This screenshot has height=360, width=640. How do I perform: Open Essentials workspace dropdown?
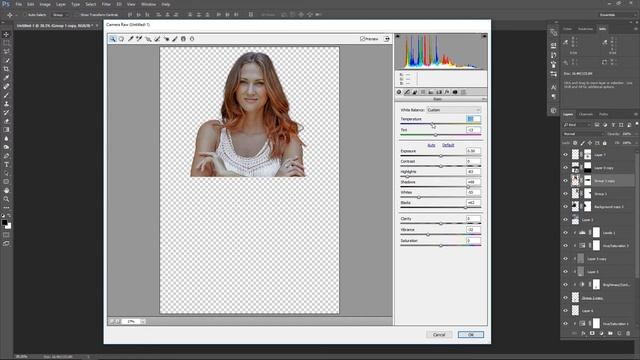pyautogui.click(x=617, y=15)
